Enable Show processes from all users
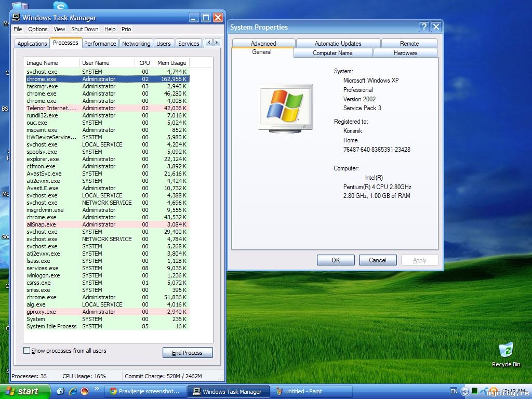This screenshot has height=399, width=532. click(x=27, y=351)
